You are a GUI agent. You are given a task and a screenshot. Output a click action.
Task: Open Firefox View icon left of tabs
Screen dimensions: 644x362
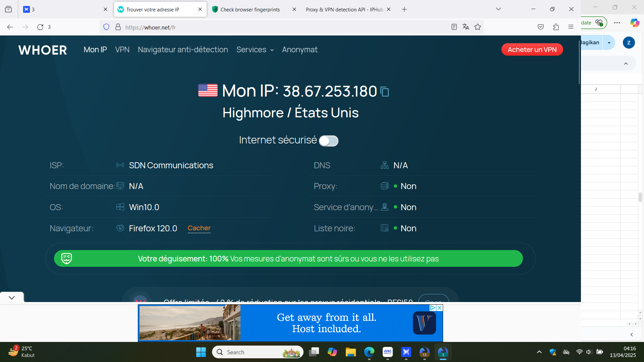point(8,9)
